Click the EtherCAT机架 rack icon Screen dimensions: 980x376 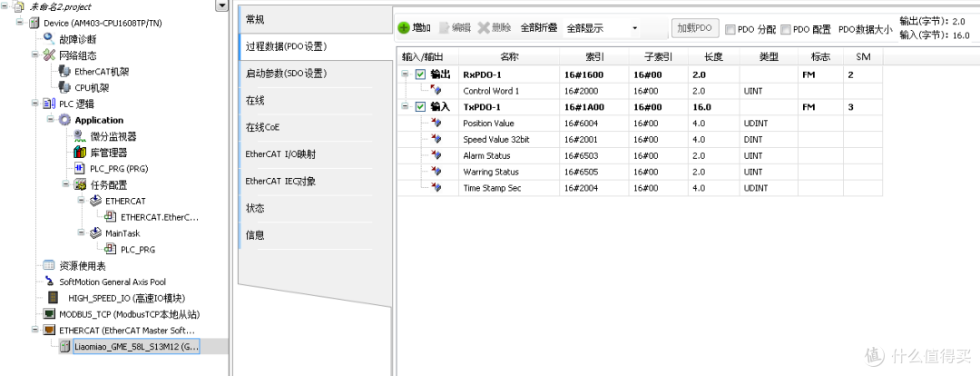click(64, 72)
